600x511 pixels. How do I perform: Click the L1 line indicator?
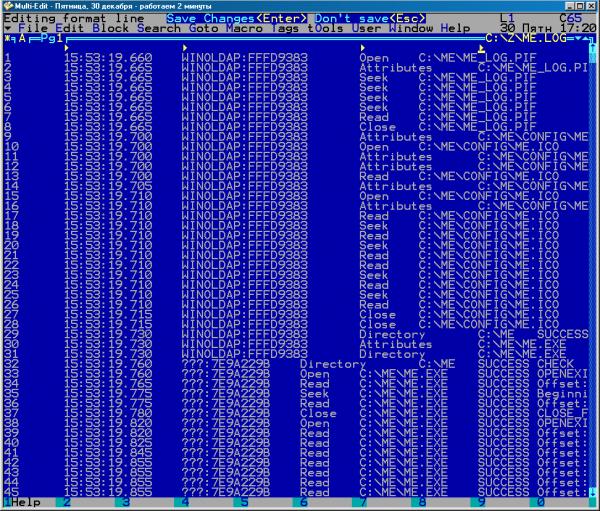pos(507,18)
